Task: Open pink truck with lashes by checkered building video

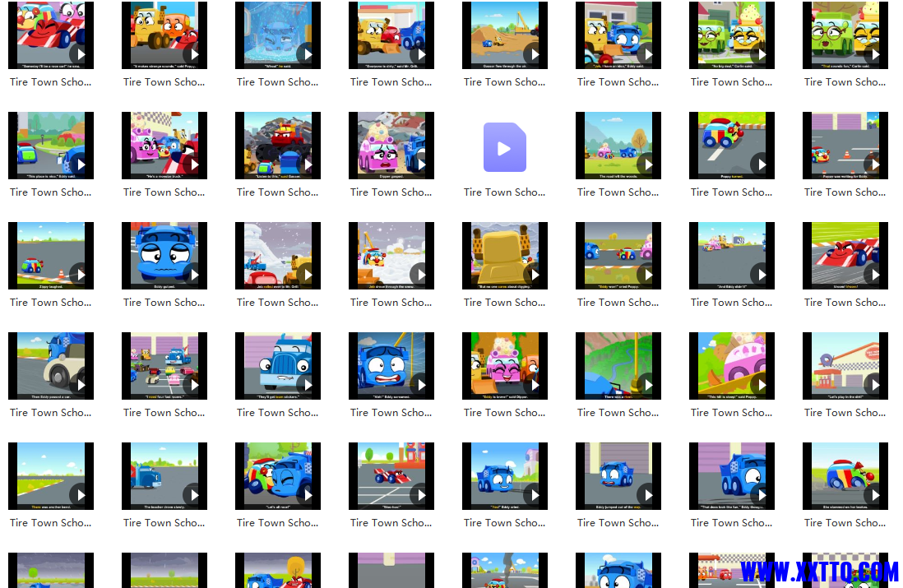Action: click(x=164, y=145)
